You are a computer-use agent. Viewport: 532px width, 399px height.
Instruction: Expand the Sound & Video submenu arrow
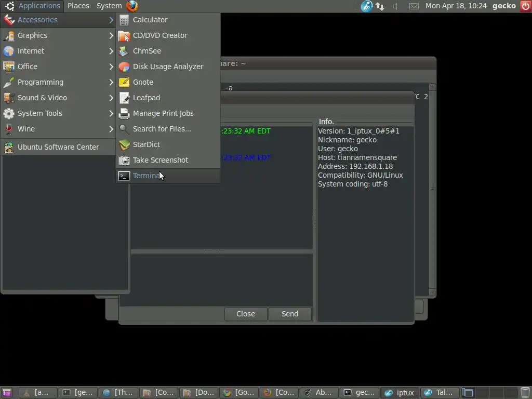pos(111,98)
